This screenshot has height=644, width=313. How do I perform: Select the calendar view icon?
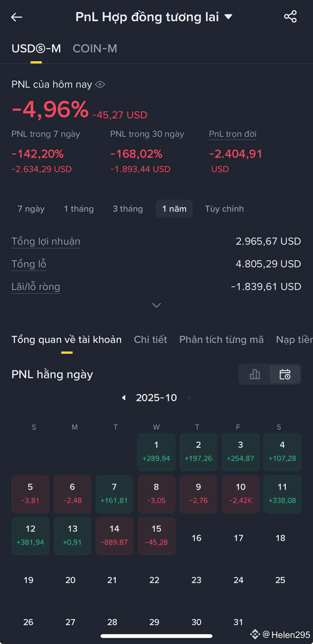pyautogui.click(x=285, y=374)
